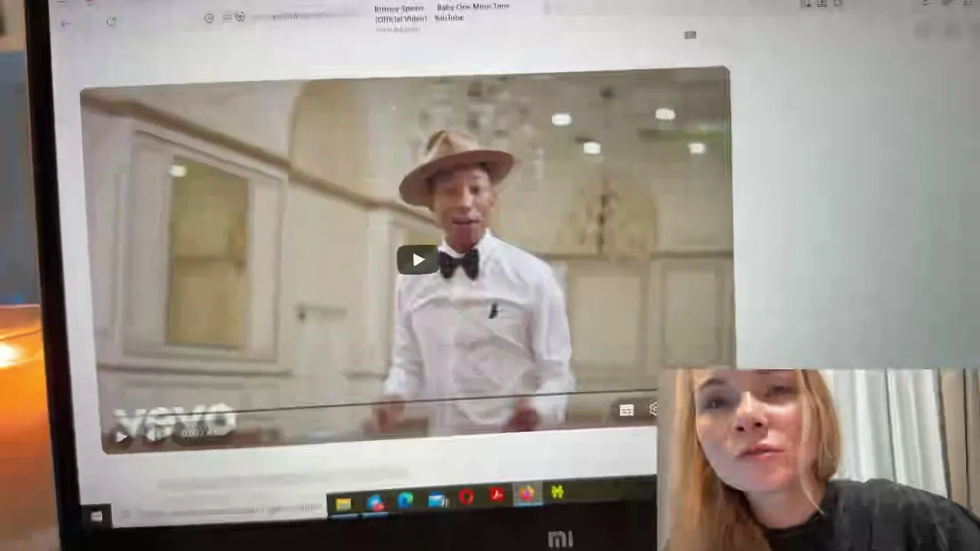Open Adobe Acrobat from the taskbar
Screen dimensions: 980x551
click(496, 494)
